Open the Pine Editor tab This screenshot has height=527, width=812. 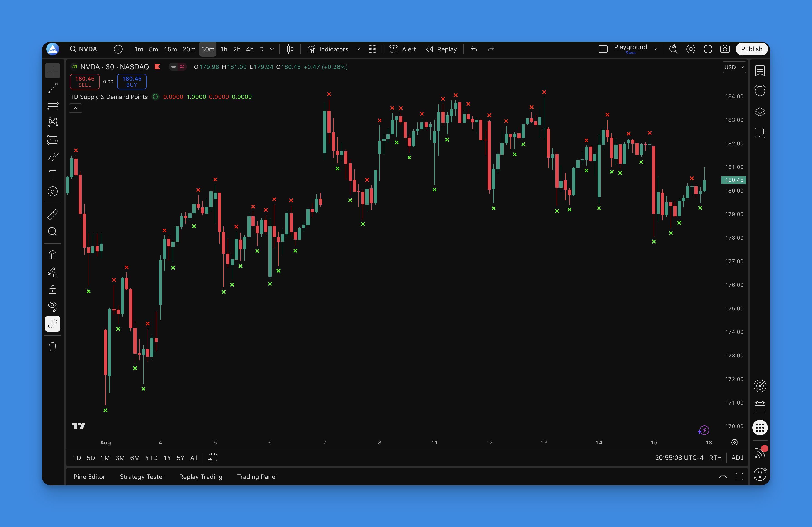coord(89,477)
